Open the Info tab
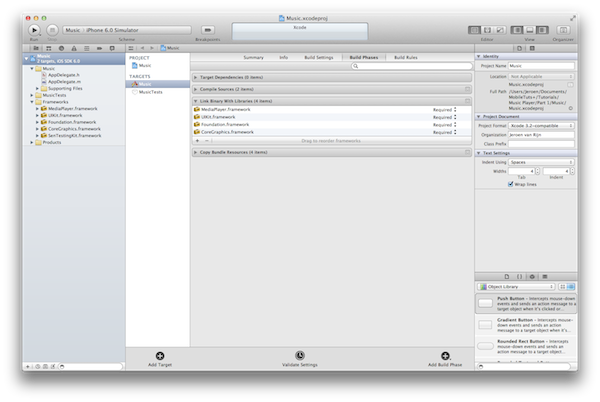This screenshot has height=402, width=600. (284, 57)
